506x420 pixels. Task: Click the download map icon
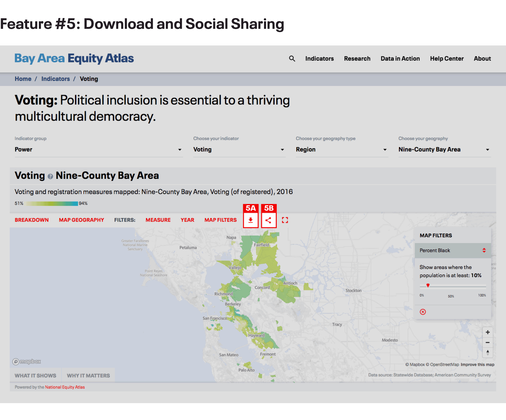[251, 220]
